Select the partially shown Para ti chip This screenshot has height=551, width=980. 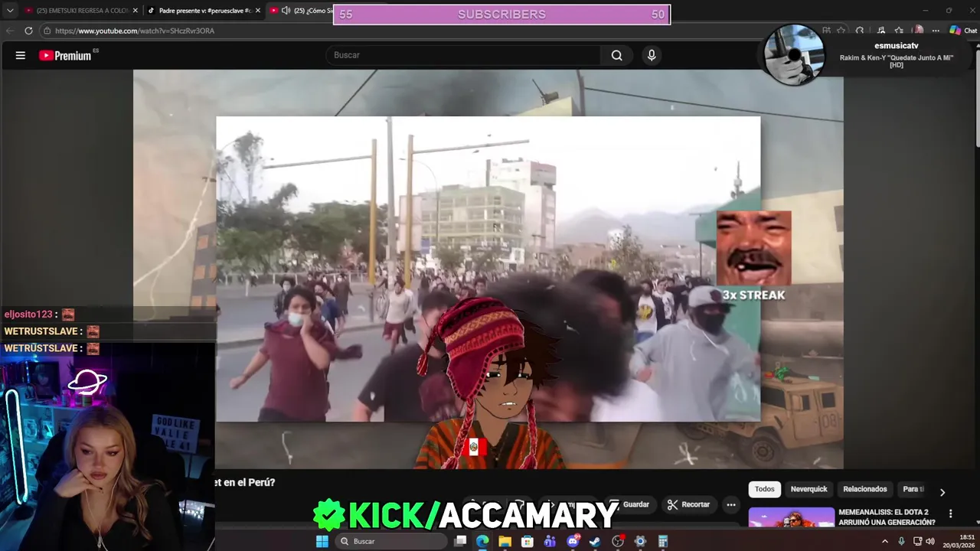[913, 489]
